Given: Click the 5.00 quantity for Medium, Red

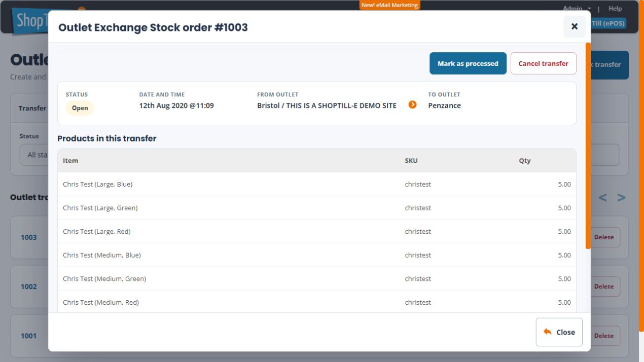Looking at the screenshot, I should [564, 302].
